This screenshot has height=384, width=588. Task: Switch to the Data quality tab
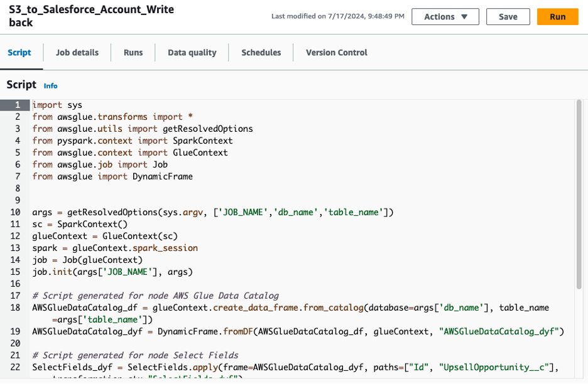point(192,53)
